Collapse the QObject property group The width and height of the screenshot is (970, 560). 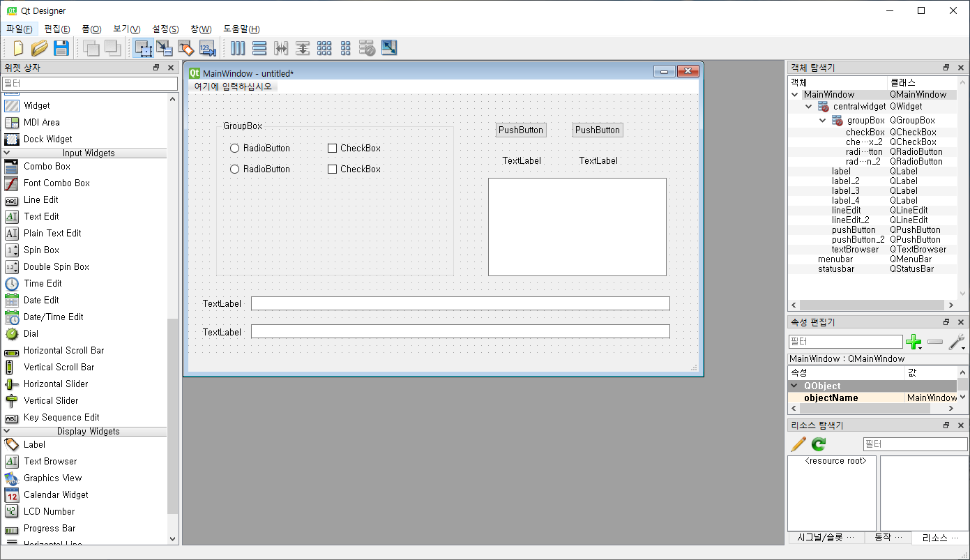[x=794, y=386]
